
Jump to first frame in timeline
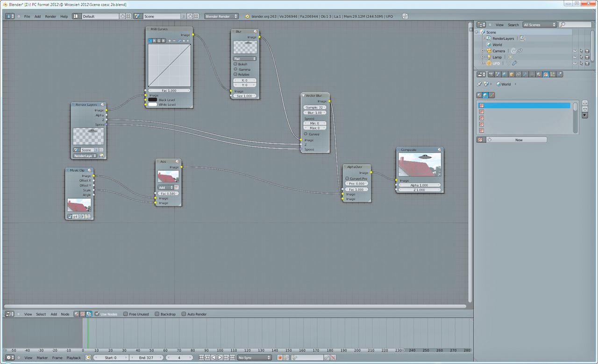point(201,357)
